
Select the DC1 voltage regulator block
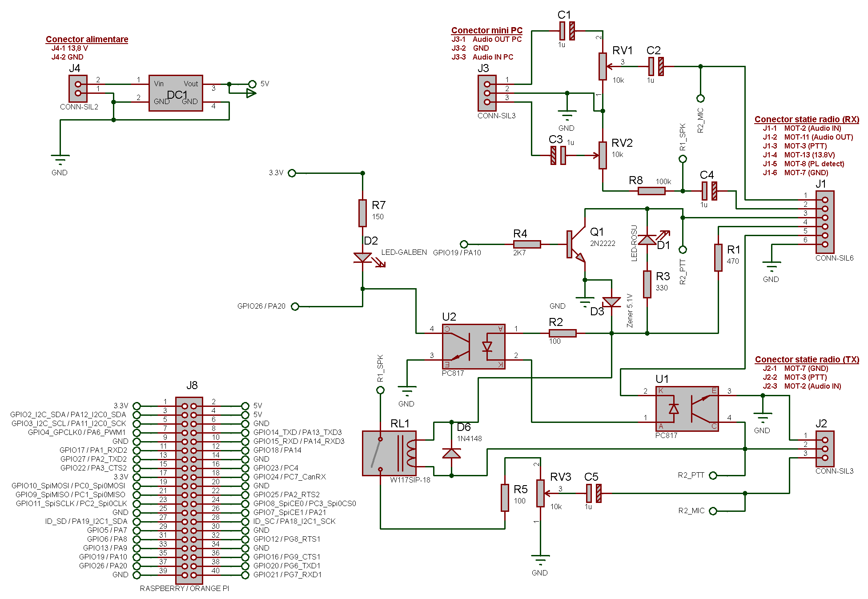click(176, 93)
